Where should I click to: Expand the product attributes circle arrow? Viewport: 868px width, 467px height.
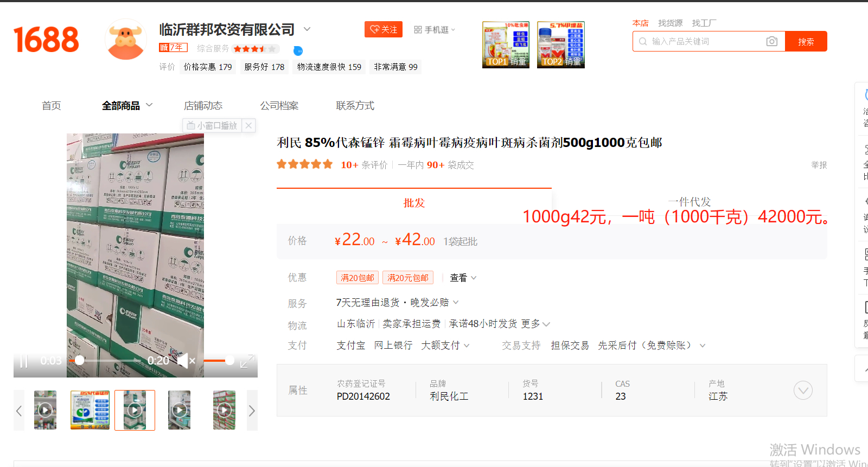coord(803,390)
